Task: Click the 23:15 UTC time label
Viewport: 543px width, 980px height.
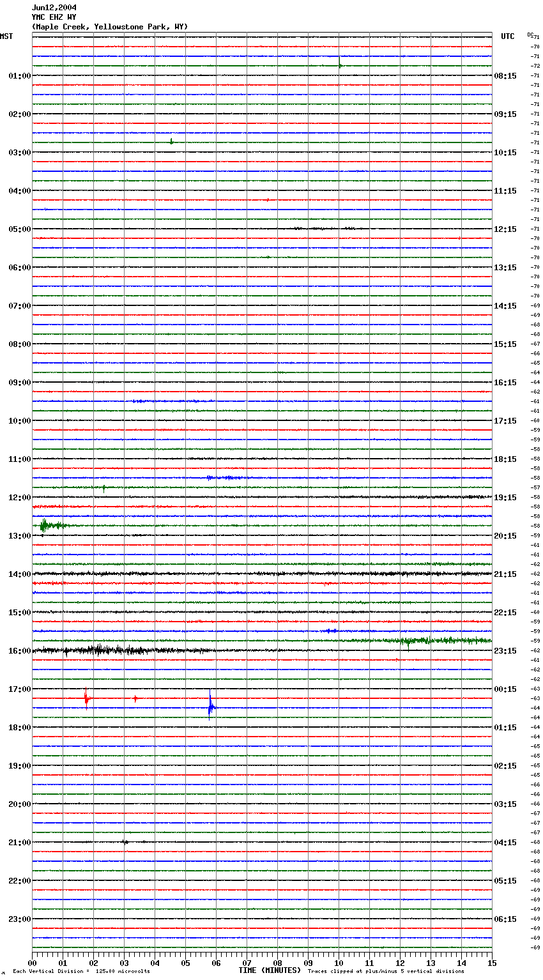Action: coord(505,651)
